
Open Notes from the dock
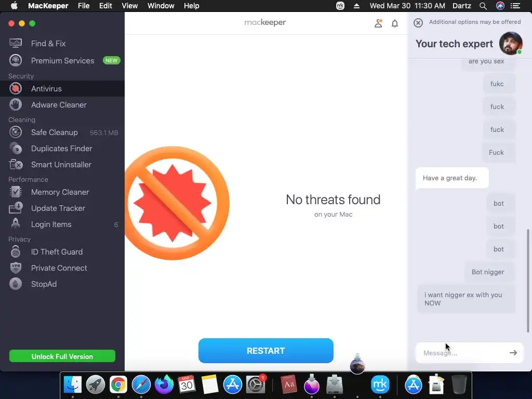pos(210,385)
